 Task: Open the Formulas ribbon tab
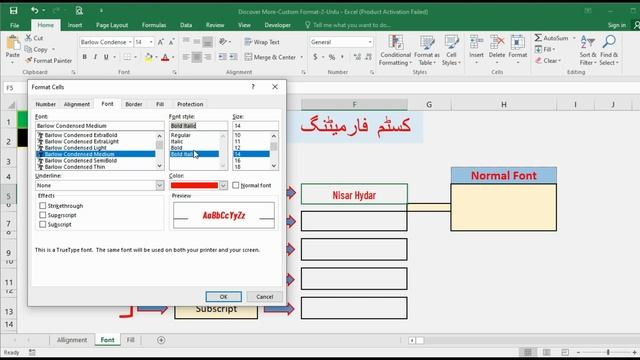[154, 25]
